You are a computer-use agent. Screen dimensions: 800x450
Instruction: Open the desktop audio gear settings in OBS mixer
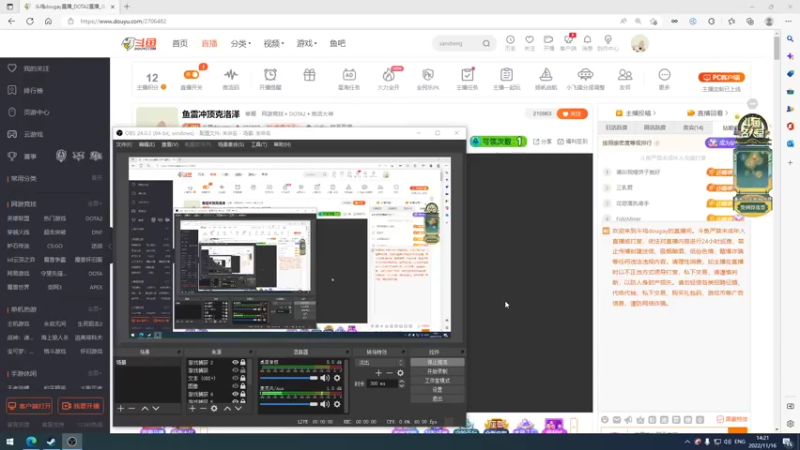pos(337,378)
